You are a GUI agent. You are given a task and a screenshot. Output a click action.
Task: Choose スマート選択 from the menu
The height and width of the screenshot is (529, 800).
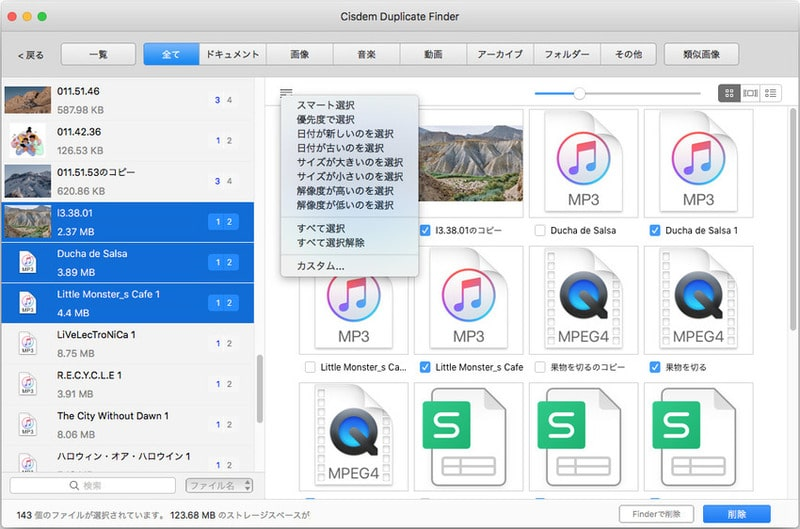pos(325,105)
